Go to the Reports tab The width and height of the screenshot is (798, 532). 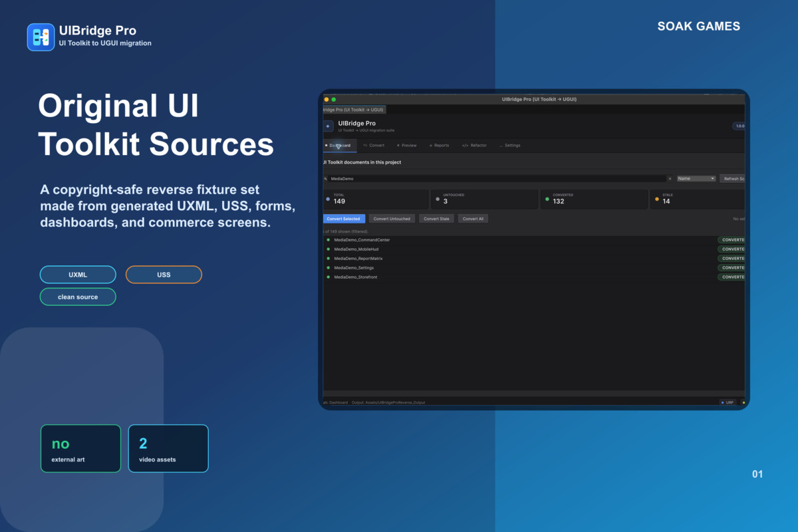(439, 146)
